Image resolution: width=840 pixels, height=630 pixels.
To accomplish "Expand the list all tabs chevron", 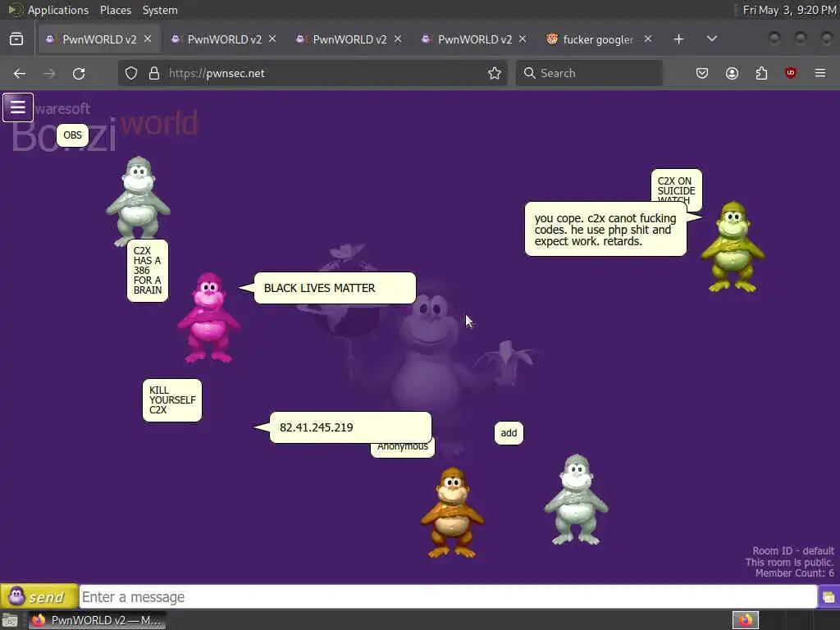I will click(712, 39).
